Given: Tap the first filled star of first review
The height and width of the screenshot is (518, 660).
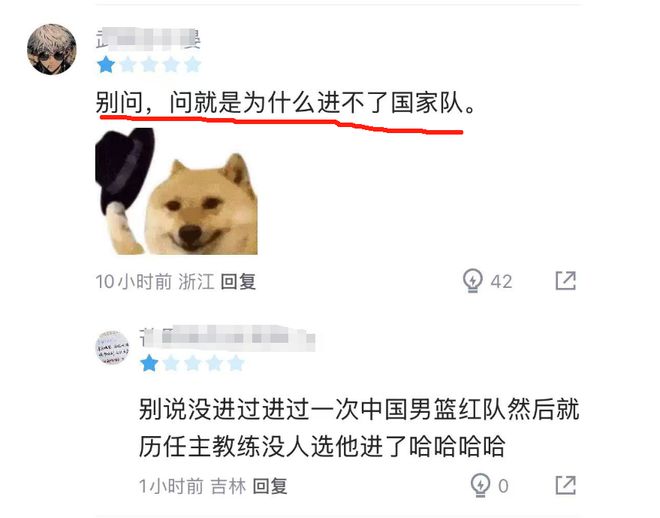Looking at the screenshot, I should (x=106, y=65).
